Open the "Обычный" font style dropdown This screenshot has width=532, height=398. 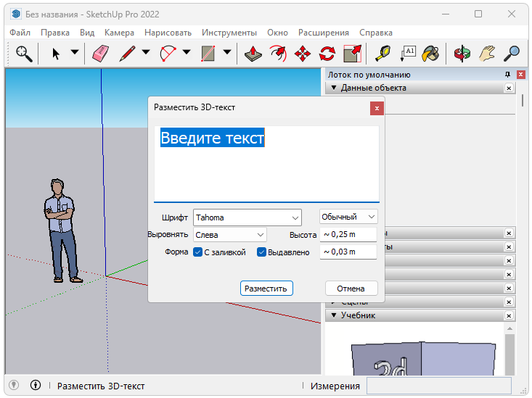(x=349, y=217)
